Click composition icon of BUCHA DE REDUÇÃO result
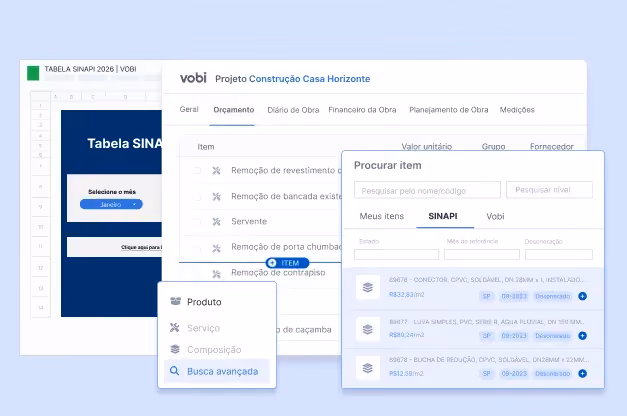The width and height of the screenshot is (627, 416). coord(368,368)
